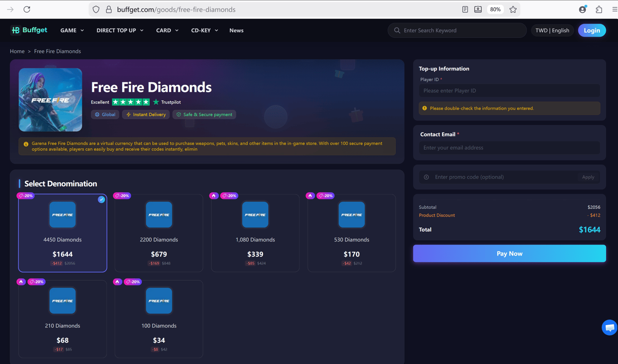Select the 100 Diamonds denomination
The image size is (618, 364).
(159, 319)
